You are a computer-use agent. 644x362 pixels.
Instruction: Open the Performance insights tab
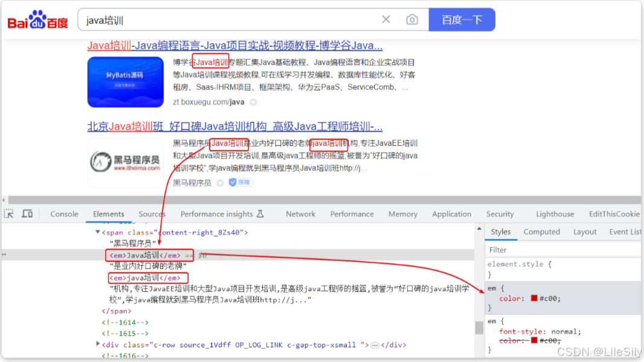point(216,214)
